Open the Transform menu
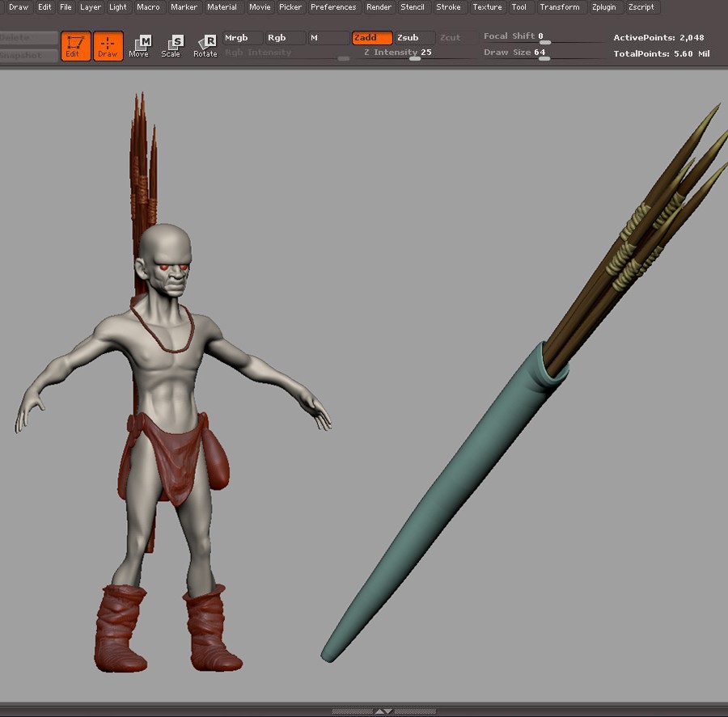The height and width of the screenshot is (717, 728). pos(560,7)
